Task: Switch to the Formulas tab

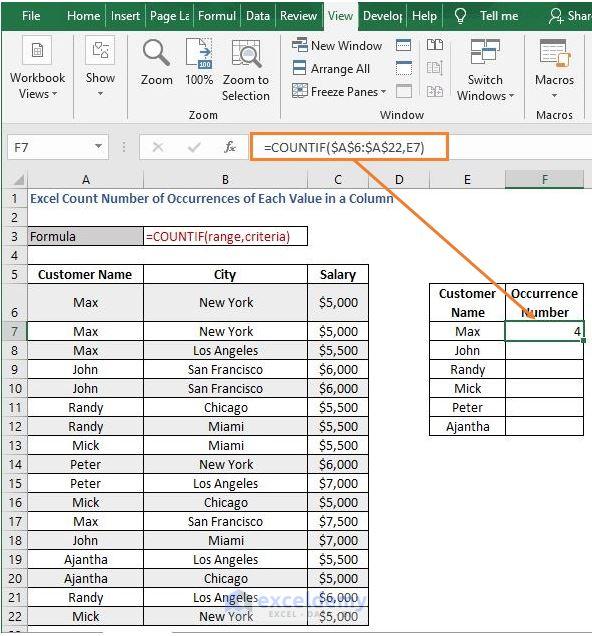Action: pyautogui.click(x=217, y=16)
